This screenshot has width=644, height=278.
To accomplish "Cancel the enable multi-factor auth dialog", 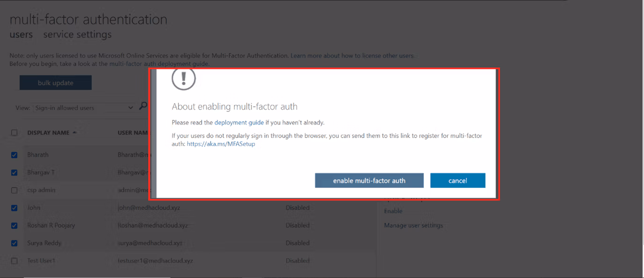I will coord(457,180).
